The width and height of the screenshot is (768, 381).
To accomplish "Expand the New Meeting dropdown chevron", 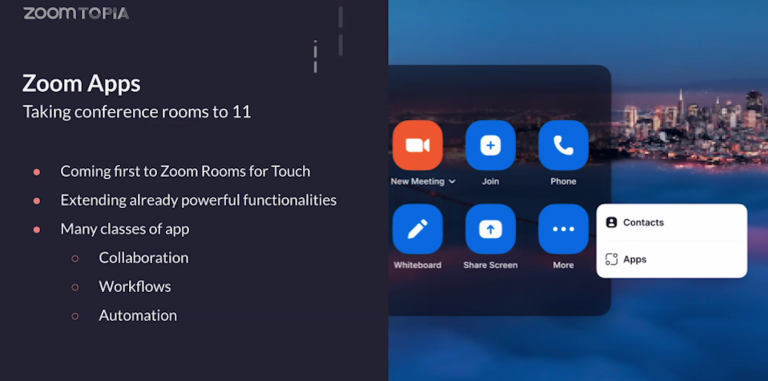I will [452, 182].
